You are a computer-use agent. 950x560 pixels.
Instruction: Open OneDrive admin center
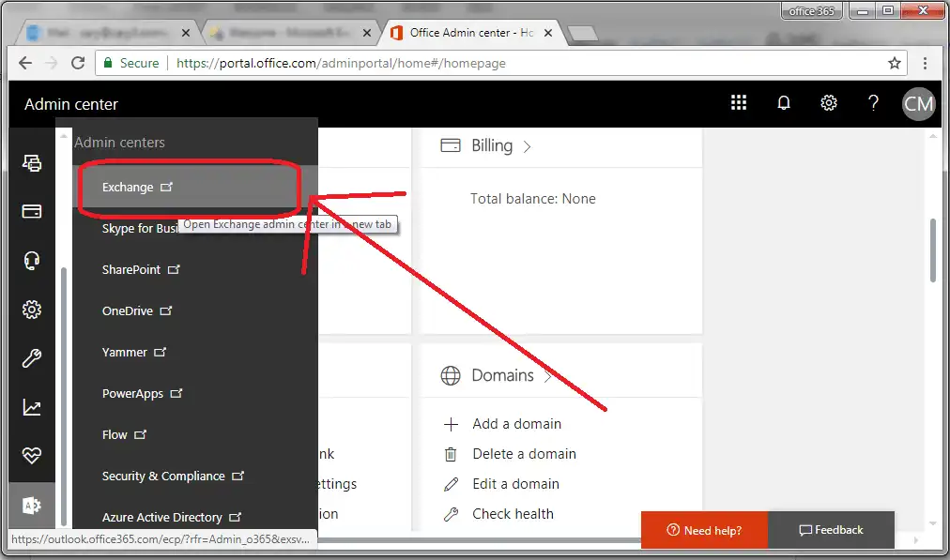(128, 310)
